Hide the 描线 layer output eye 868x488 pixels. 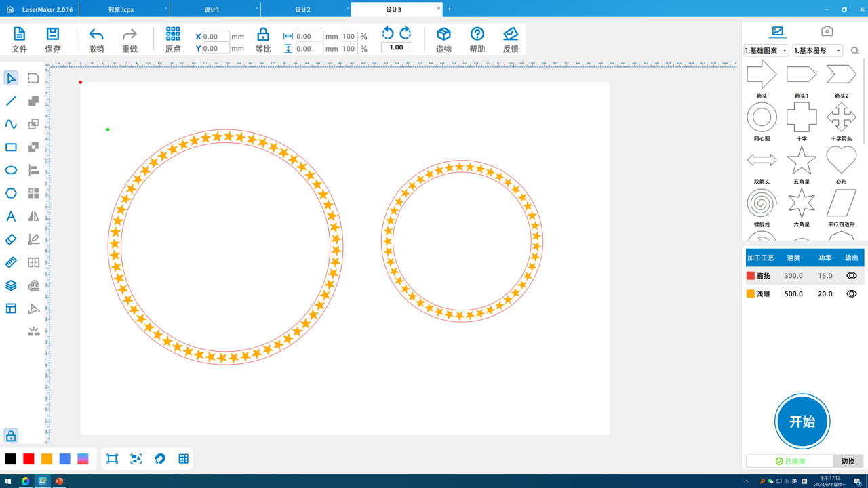coord(851,276)
